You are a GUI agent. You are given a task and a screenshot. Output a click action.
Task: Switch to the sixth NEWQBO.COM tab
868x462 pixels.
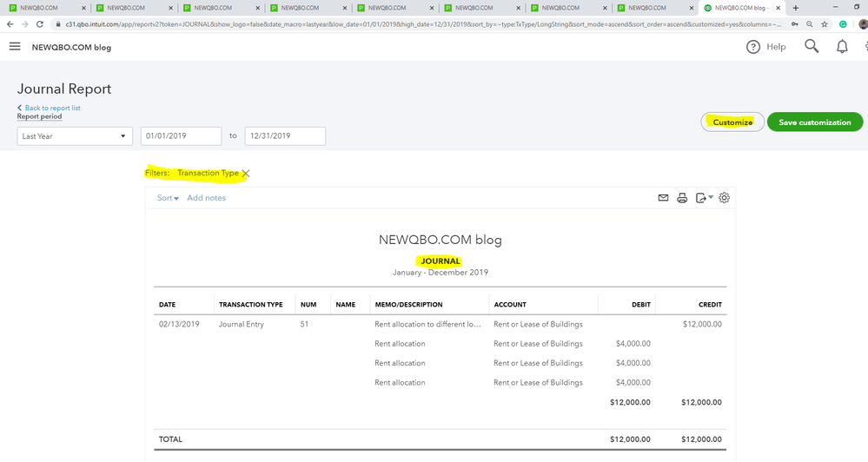(480, 8)
